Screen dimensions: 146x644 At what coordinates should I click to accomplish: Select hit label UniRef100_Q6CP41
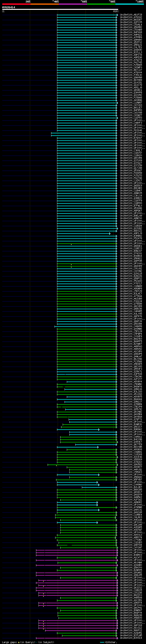pos(131,608)
